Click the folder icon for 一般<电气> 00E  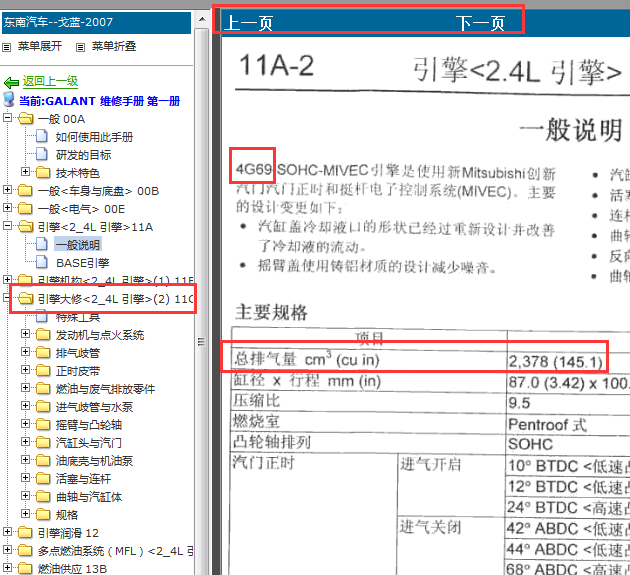(25, 209)
